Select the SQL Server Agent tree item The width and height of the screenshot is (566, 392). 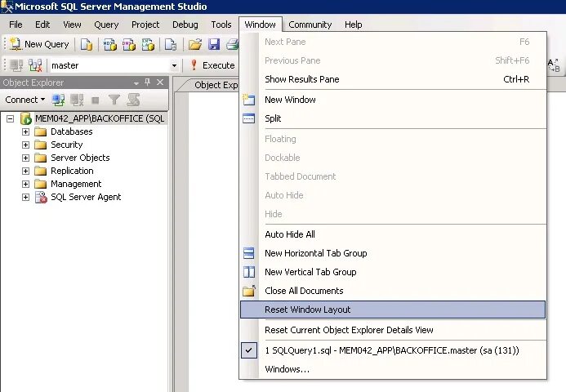click(86, 197)
